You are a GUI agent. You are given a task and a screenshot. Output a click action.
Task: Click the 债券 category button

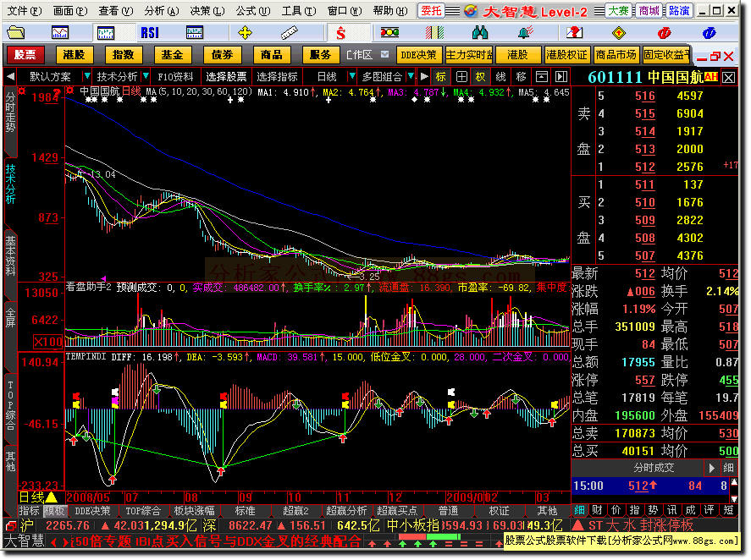[x=222, y=55]
